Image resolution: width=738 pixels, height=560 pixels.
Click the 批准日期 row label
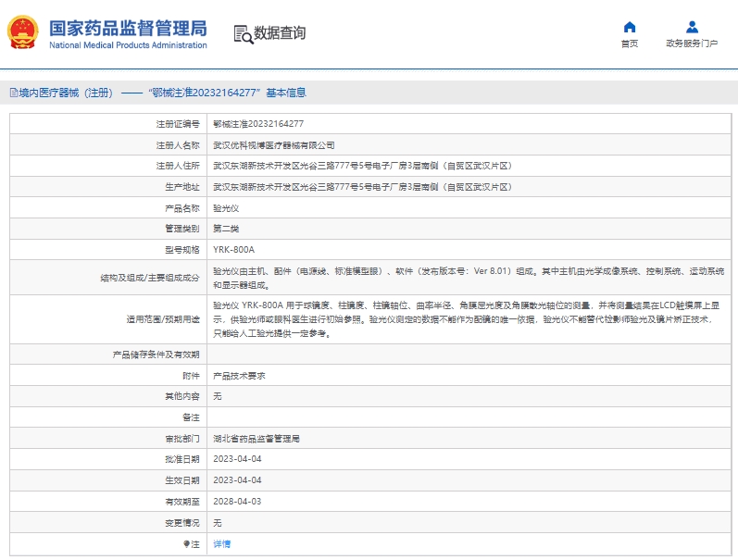tap(182, 459)
